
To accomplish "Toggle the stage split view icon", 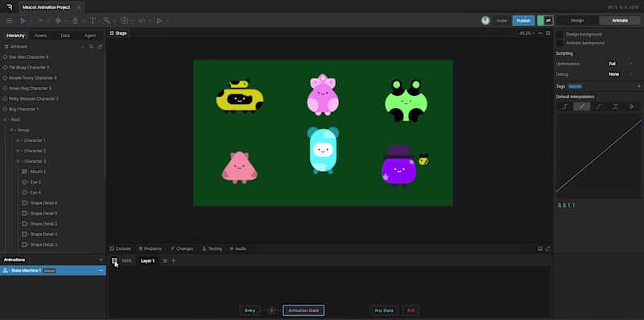I will tap(548, 33).
